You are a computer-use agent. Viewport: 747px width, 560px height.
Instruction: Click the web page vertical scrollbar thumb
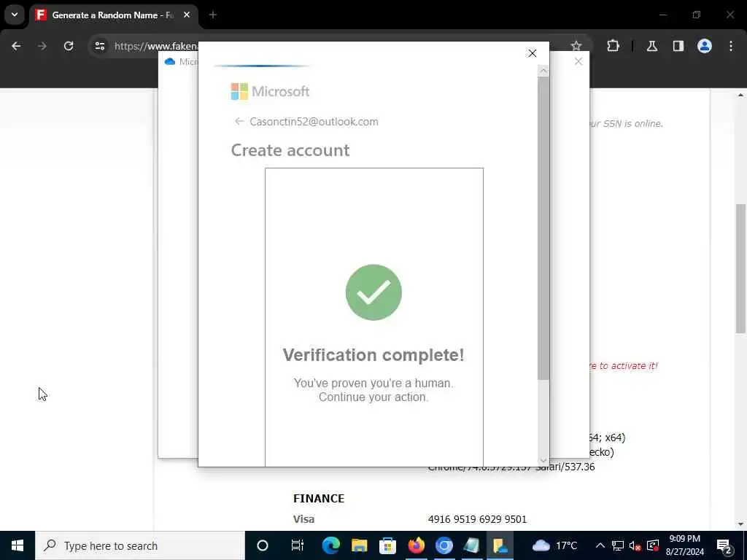[x=740, y=268]
